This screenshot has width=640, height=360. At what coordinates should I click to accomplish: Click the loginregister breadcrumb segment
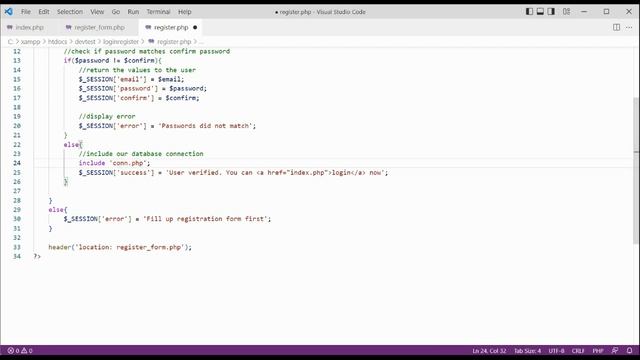click(121, 42)
